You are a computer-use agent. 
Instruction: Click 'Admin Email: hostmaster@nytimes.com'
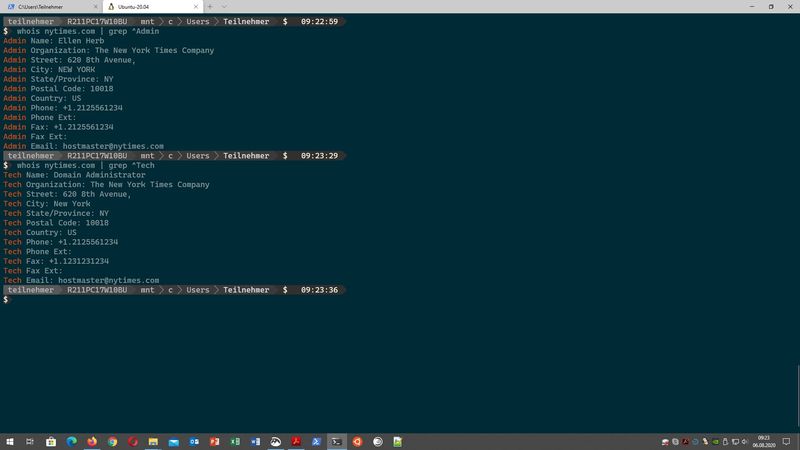tap(83, 146)
